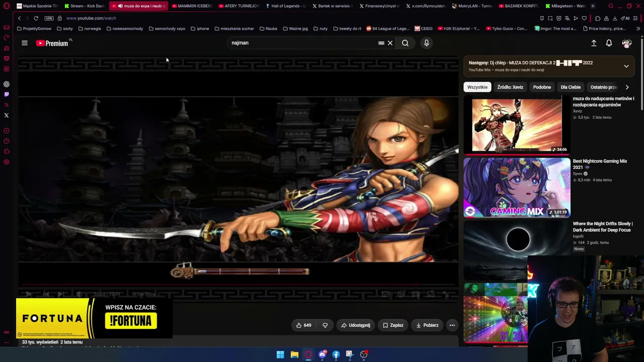644x362 pixels.
Task: Run the YouTube search magnifier button
Action: tap(405, 43)
